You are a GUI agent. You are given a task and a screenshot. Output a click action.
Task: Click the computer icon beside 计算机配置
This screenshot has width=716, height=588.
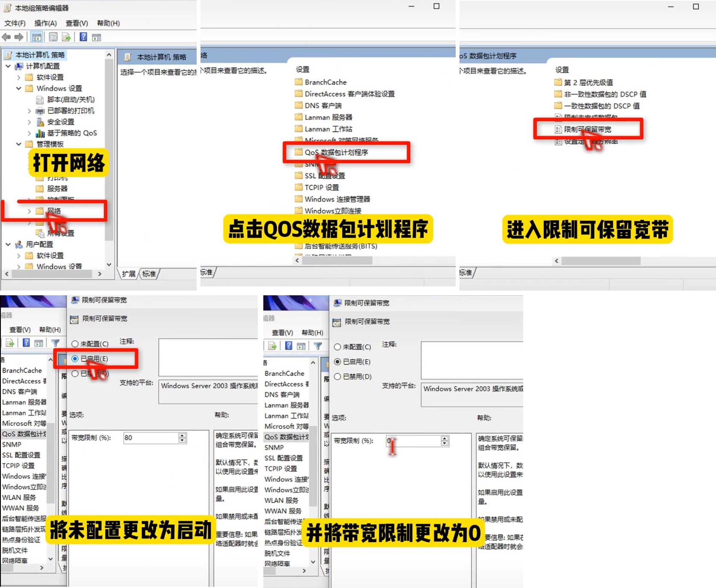[19, 66]
